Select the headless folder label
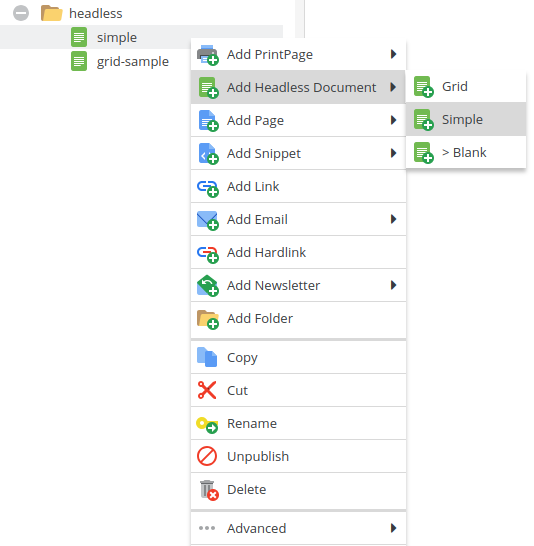 coord(96,14)
